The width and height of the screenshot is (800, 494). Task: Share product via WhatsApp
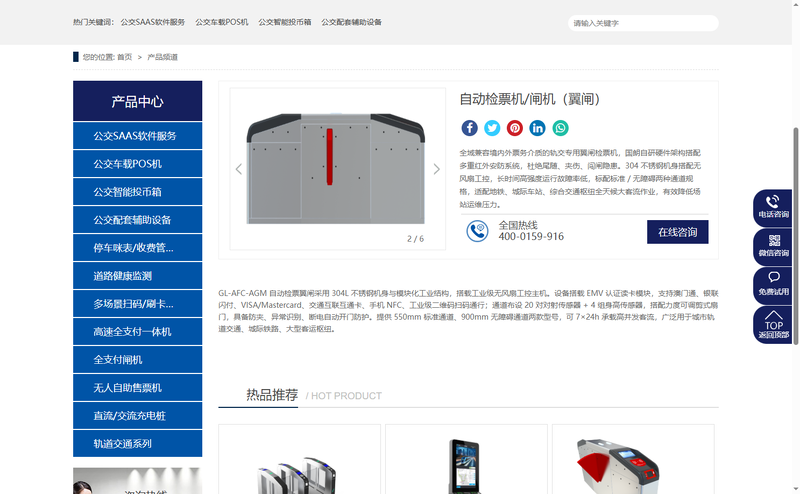[560, 128]
